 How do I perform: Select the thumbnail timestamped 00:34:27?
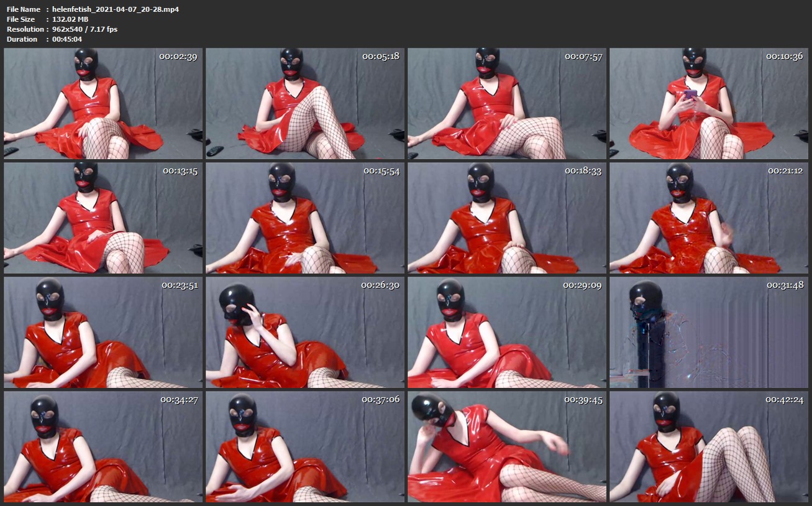click(x=103, y=447)
